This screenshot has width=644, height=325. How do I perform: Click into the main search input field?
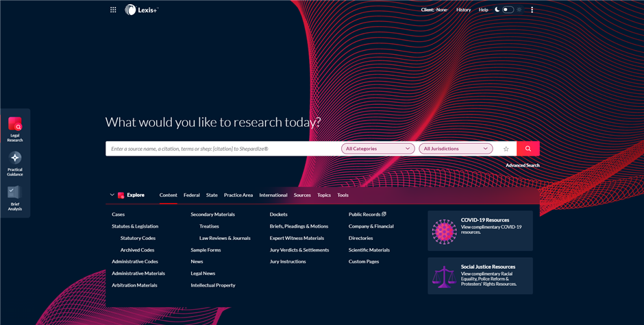[x=223, y=149]
